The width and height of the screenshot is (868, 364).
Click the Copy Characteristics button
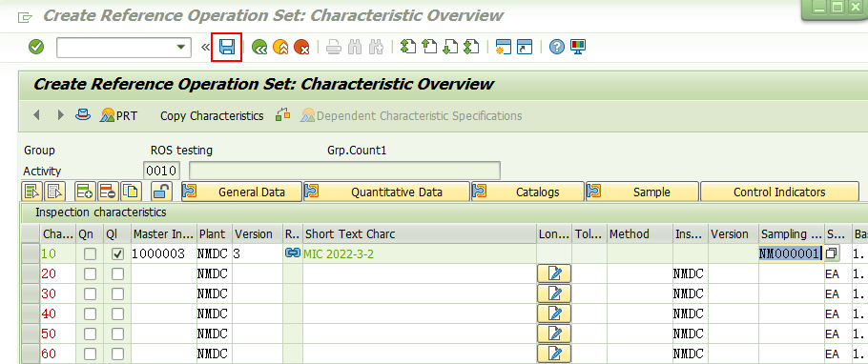click(212, 116)
